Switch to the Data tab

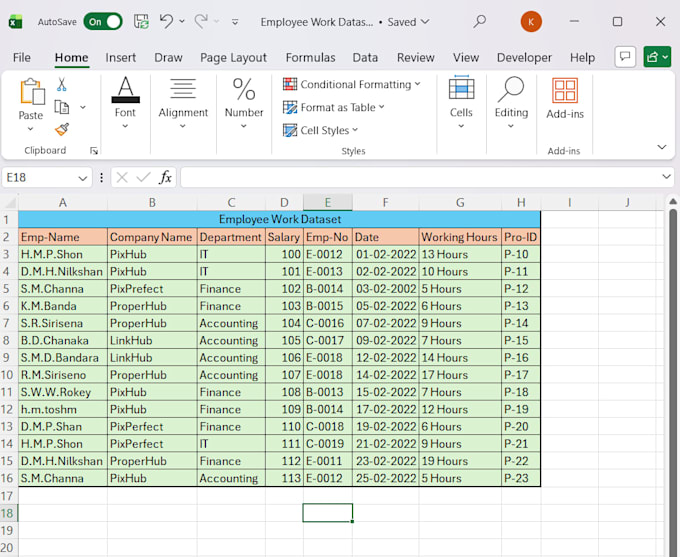tap(365, 57)
